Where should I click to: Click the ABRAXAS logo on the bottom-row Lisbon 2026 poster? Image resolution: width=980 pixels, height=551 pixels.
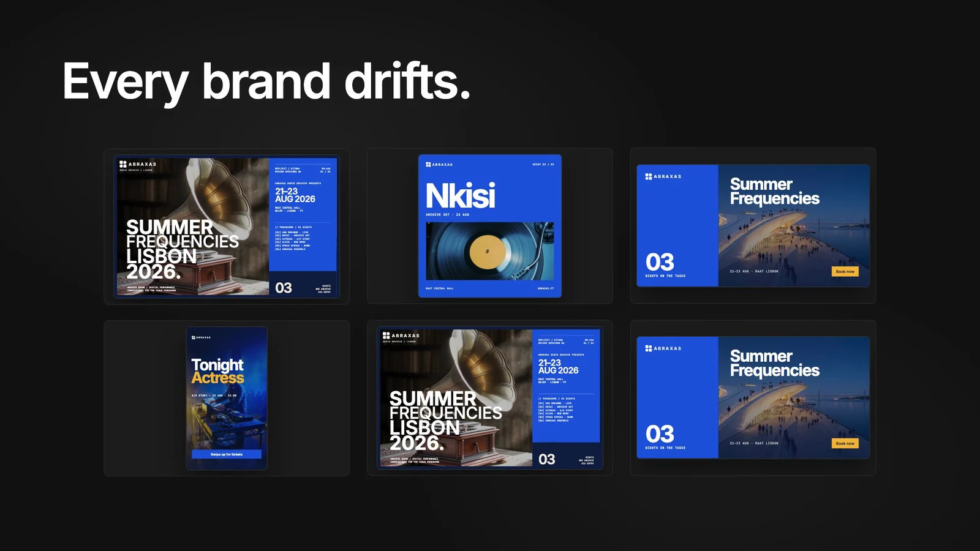point(401,335)
